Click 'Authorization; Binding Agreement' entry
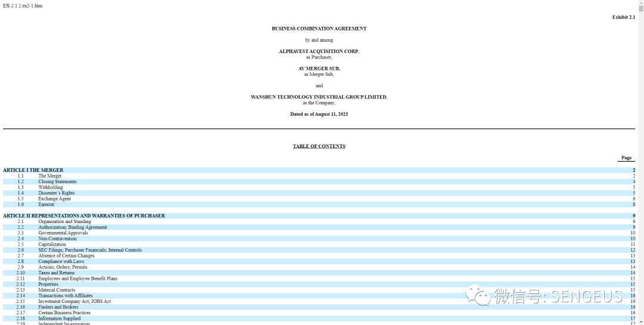This screenshot has height=325, width=644. (73, 227)
